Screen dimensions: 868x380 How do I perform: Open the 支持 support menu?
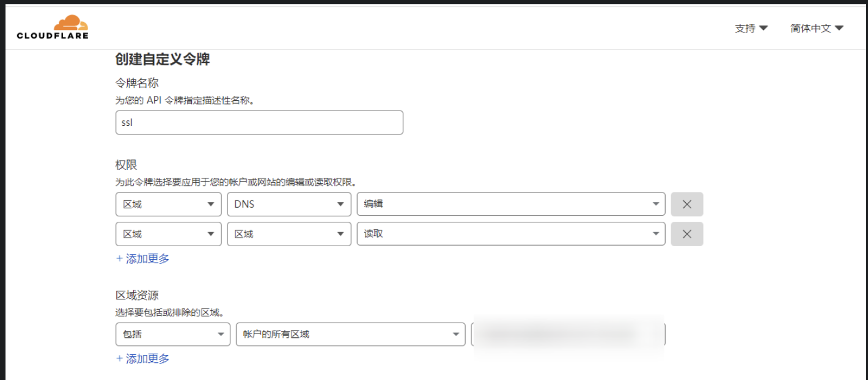click(751, 28)
